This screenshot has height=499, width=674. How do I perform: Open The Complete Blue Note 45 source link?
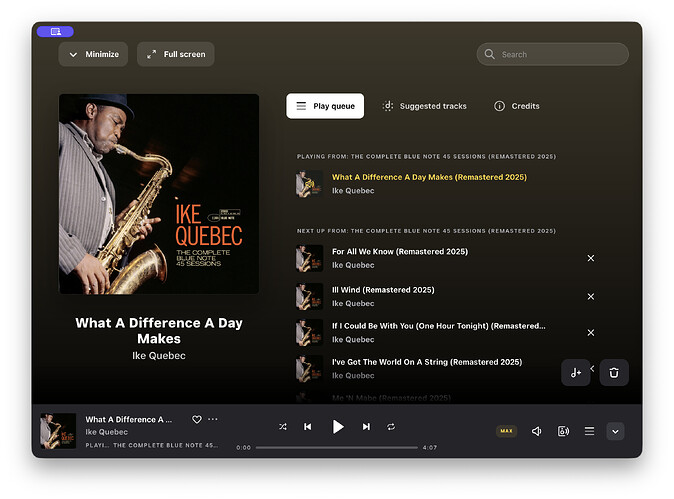165,445
